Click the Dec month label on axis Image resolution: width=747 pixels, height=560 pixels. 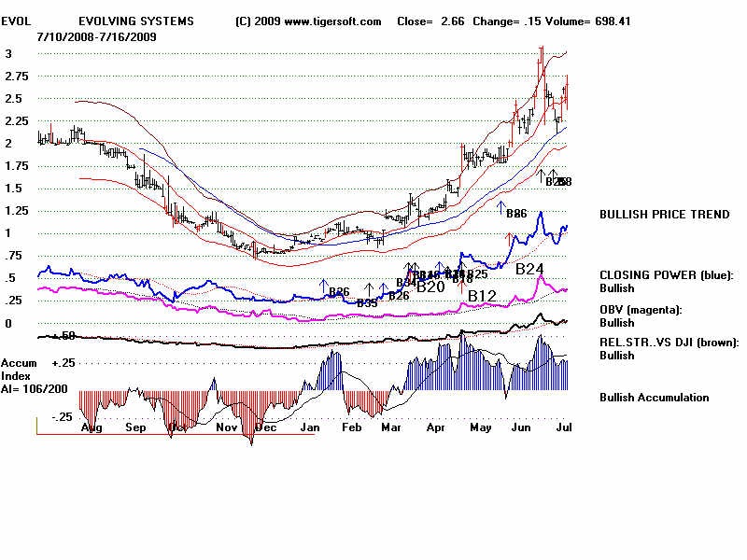[x=266, y=427]
